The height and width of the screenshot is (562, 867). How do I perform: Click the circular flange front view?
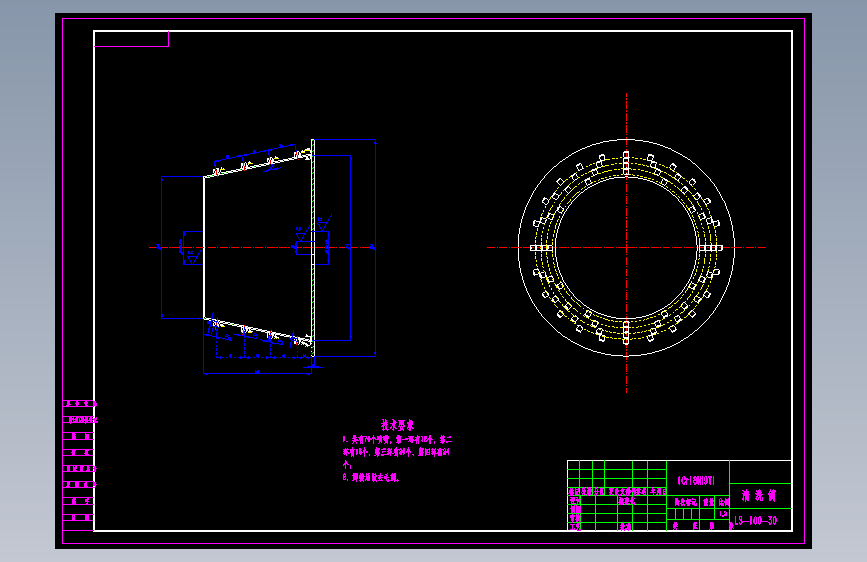click(x=626, y=247)
